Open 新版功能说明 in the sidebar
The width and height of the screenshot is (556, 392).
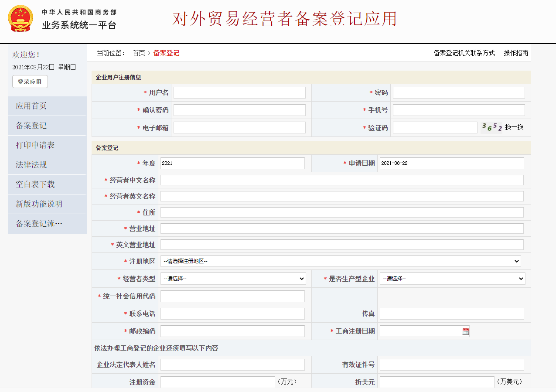pyautogui.click(x=39, y=204)
